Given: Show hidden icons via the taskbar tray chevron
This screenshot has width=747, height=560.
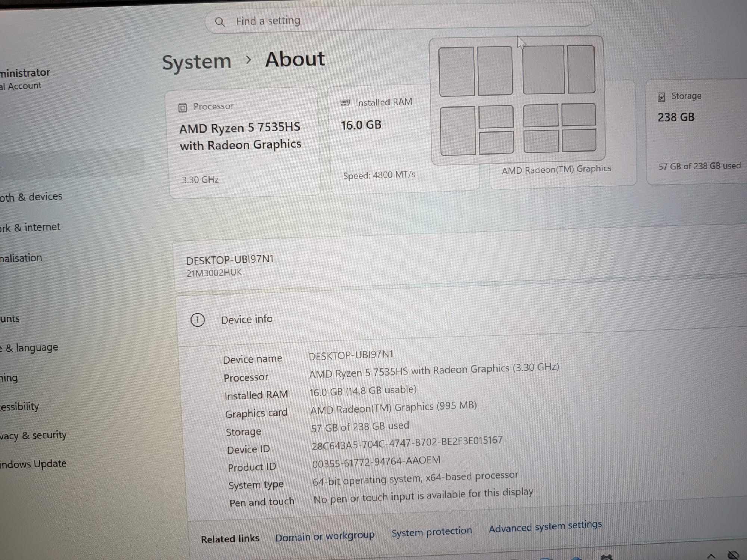Looking at the screenshot, I should pos(711,556).
